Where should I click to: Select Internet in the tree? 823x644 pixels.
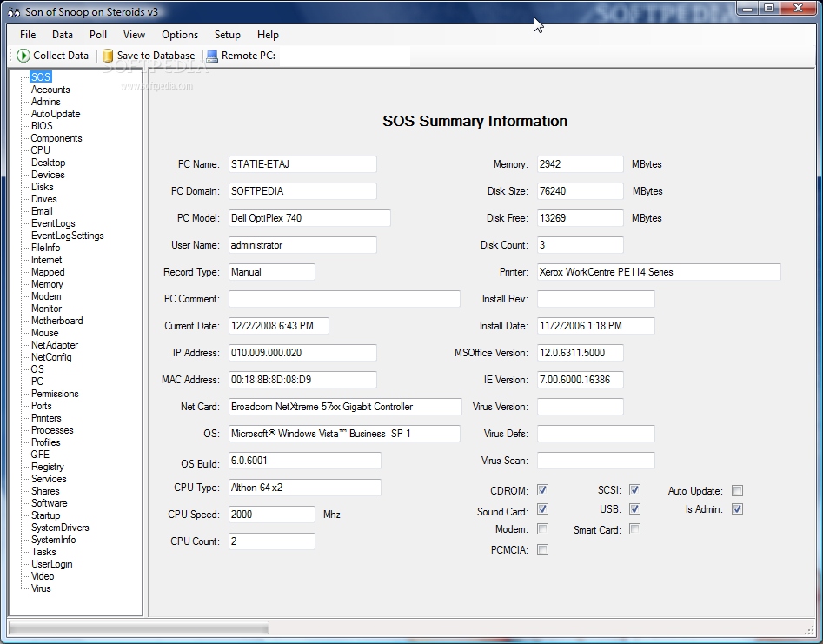[46, 260]
